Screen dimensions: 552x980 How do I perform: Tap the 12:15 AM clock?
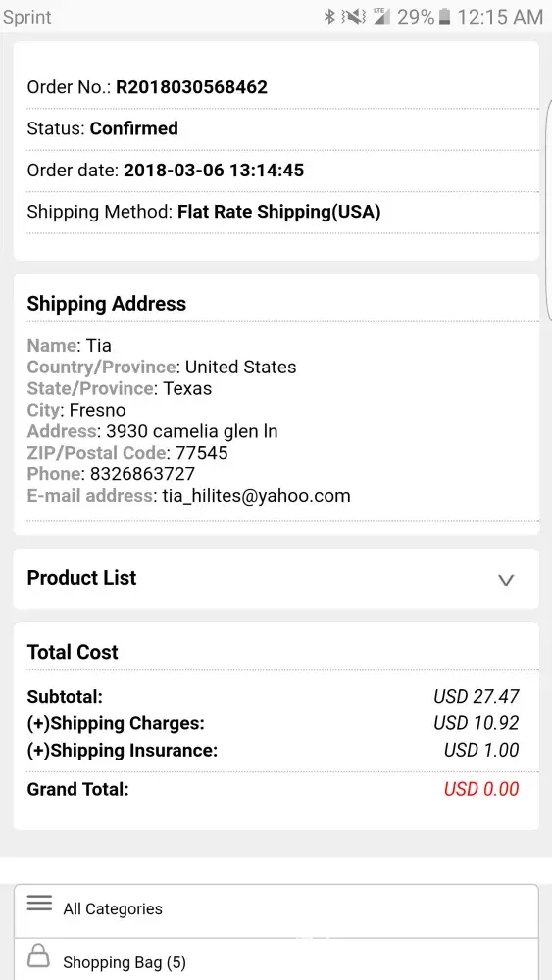[x=500, y=17]
